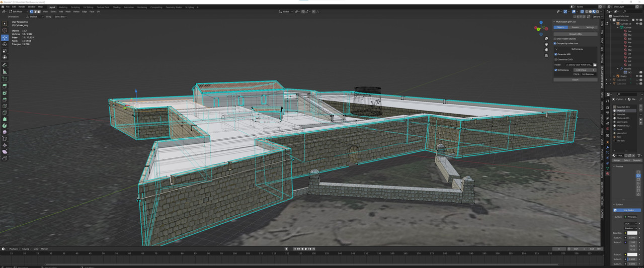644x268 pixels.
Task: Click Reload LODs button
Action: tap(576, 34)
